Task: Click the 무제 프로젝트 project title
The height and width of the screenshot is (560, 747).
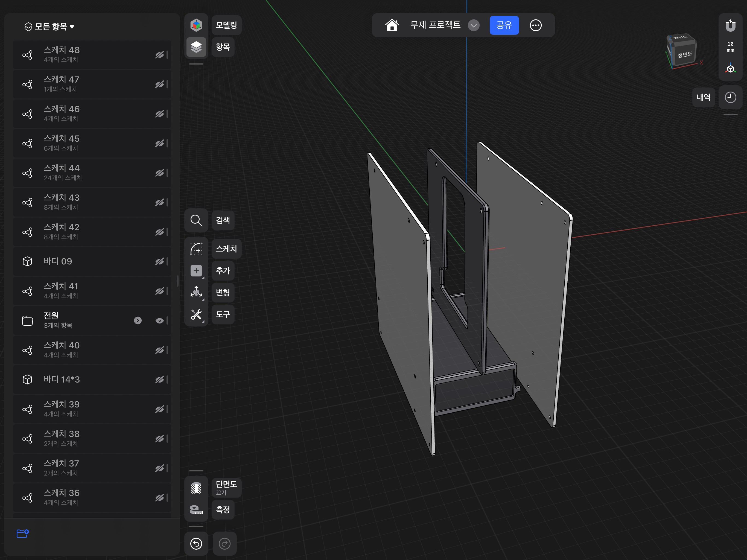Action: (x=435, y=25)
